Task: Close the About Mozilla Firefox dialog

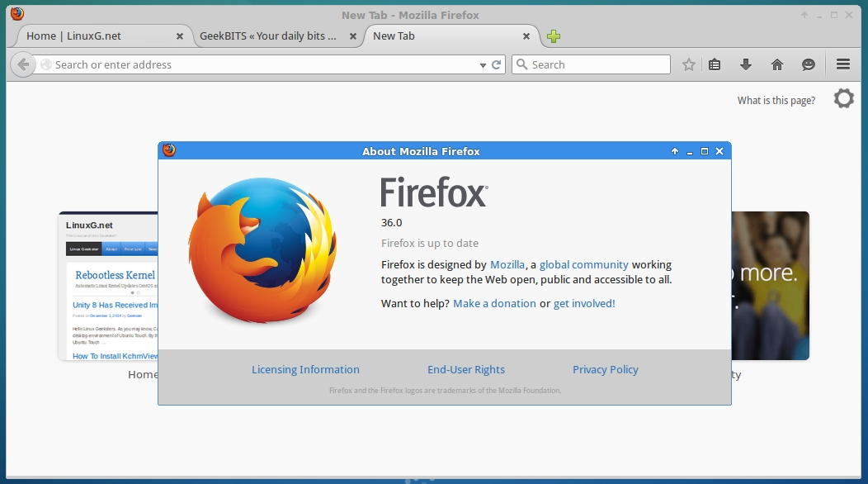Action: tap(719, 151)
